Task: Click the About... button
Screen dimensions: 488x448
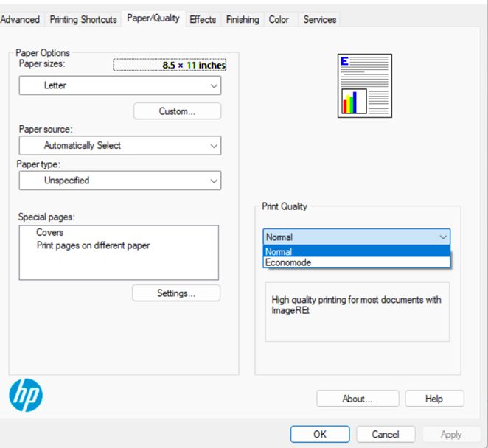Action: pos(358,399)
